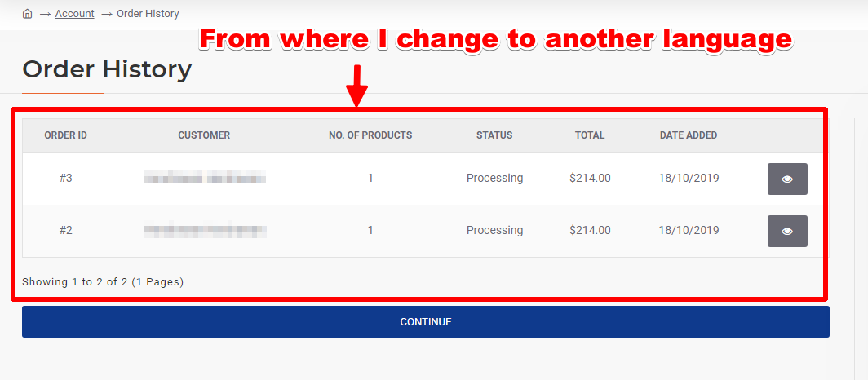Screen dimensions: 868x380
Task: Click the DATE ADDED column header
Action: click(689, 135)
